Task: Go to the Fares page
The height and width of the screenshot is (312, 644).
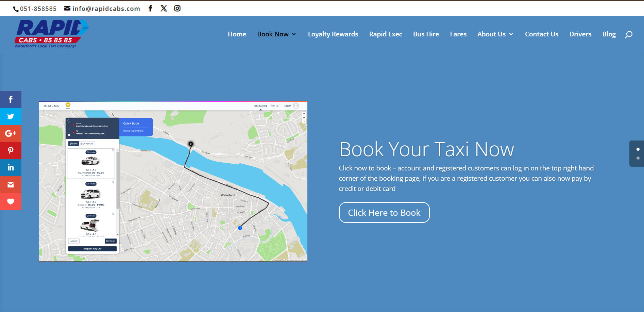Action: click(458, 34)
